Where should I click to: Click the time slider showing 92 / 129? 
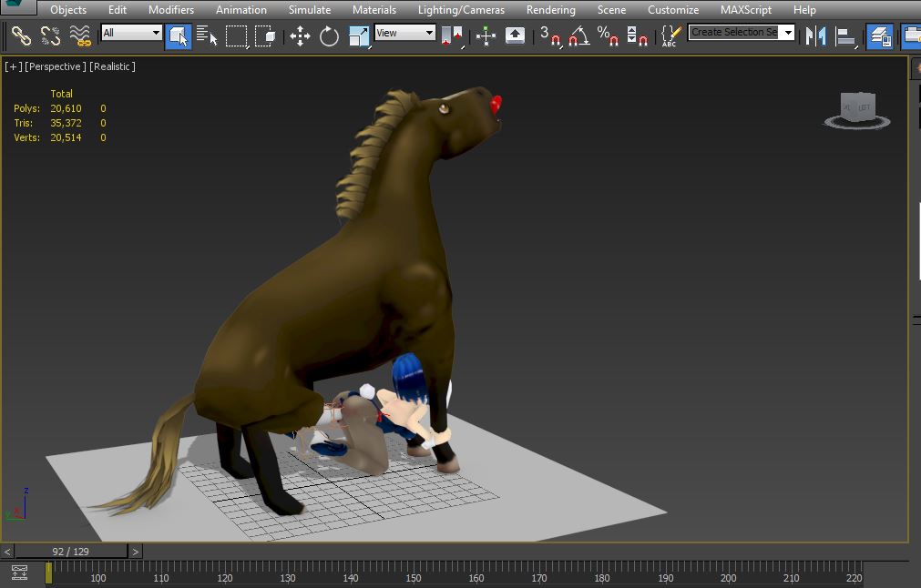(x=71, y=552)
